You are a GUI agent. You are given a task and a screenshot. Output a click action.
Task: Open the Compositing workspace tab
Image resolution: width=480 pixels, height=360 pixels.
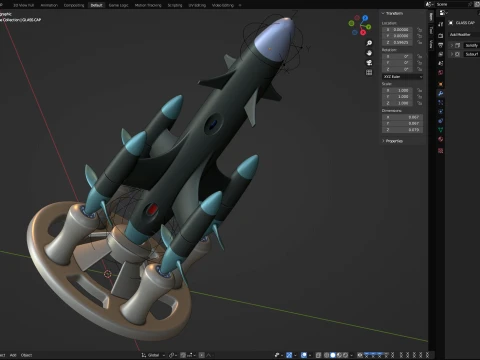(x=74, y=5)
